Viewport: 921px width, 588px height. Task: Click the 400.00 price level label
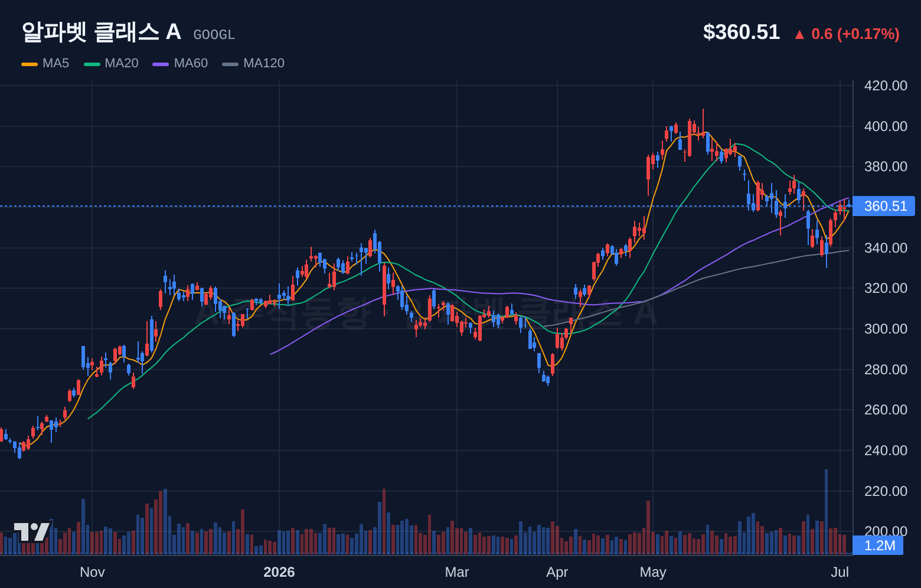tap(886, 126)
